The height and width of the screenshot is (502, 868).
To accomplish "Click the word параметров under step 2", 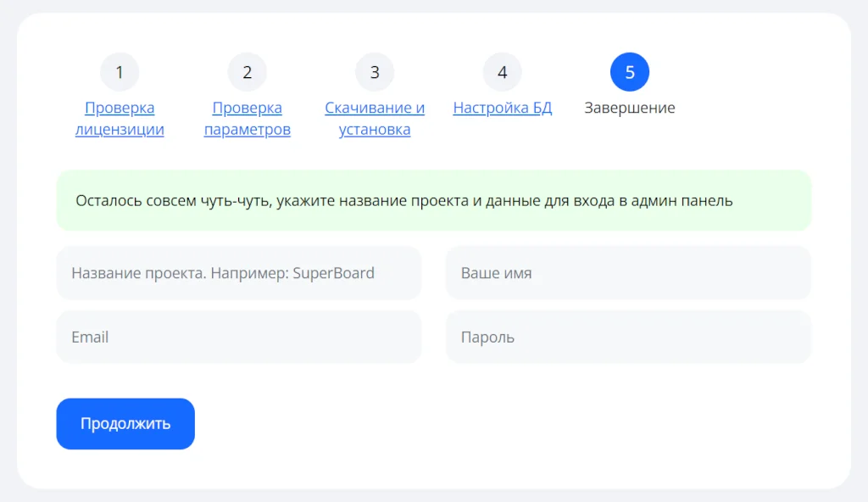I will pyautogui.click(x=247, y=130).
